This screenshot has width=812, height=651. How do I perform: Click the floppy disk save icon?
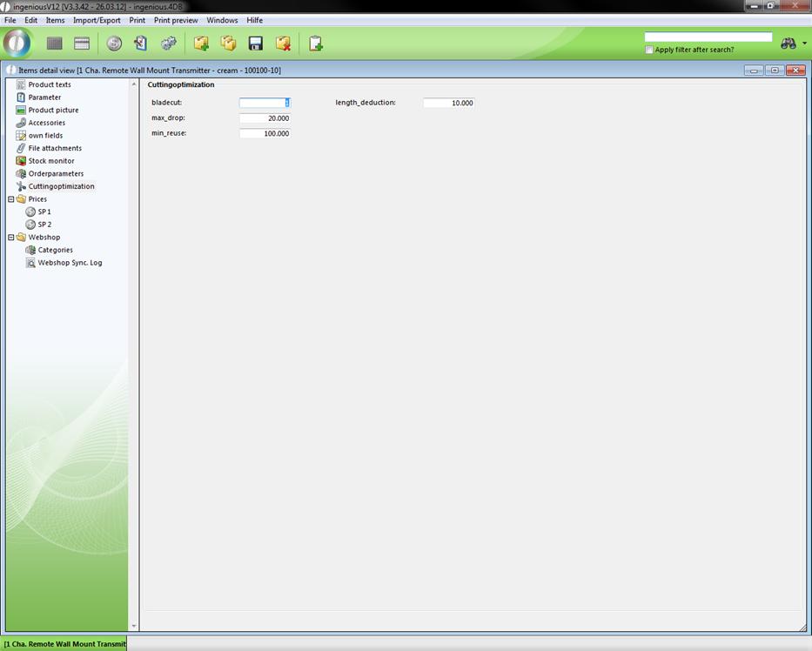click(x=256, y=44)
